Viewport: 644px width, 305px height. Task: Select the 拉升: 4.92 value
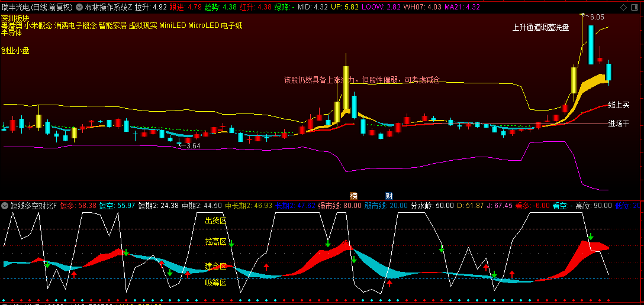click(x=151, y=7)
